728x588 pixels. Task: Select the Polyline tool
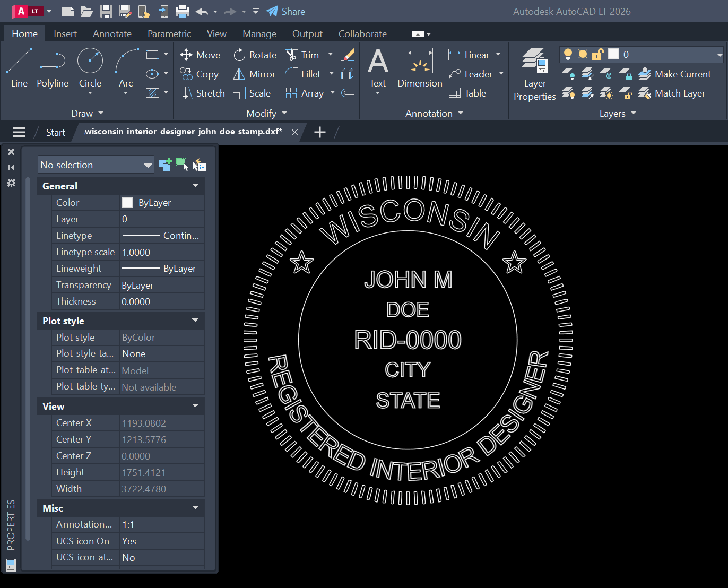(53, 67)
